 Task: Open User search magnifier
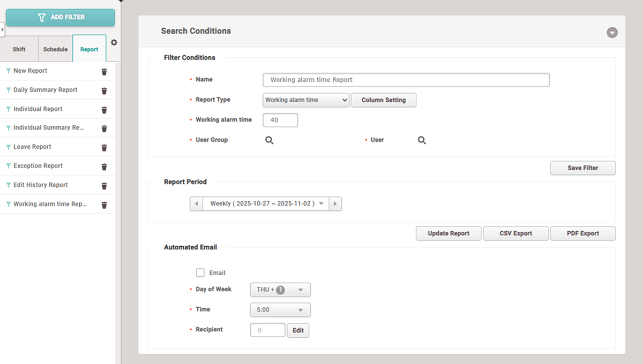(x=422, y=140)
